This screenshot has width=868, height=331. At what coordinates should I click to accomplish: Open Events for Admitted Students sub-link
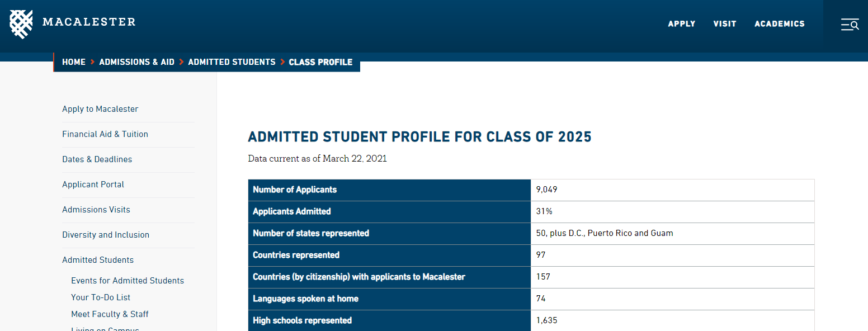point(128,281)
